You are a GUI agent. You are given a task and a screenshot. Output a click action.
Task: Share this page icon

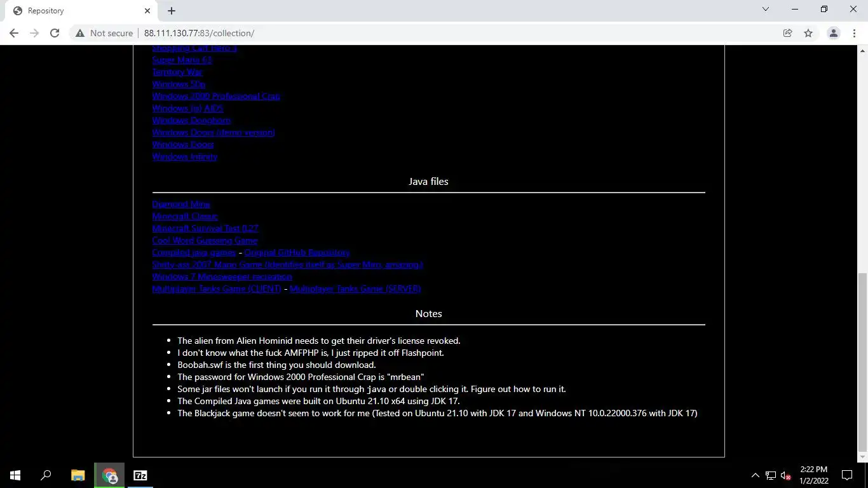pyautogui.click(x=787, y=33)
